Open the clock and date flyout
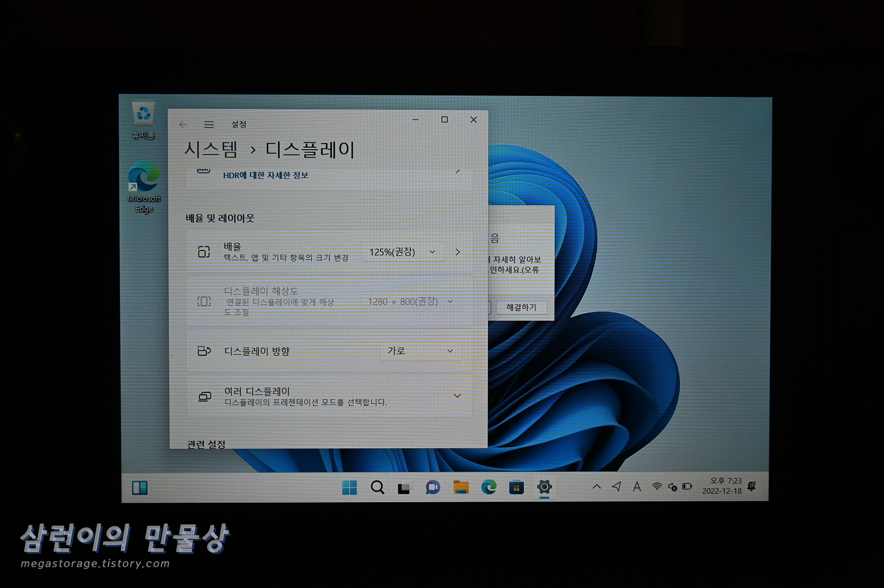 point(722,486)
